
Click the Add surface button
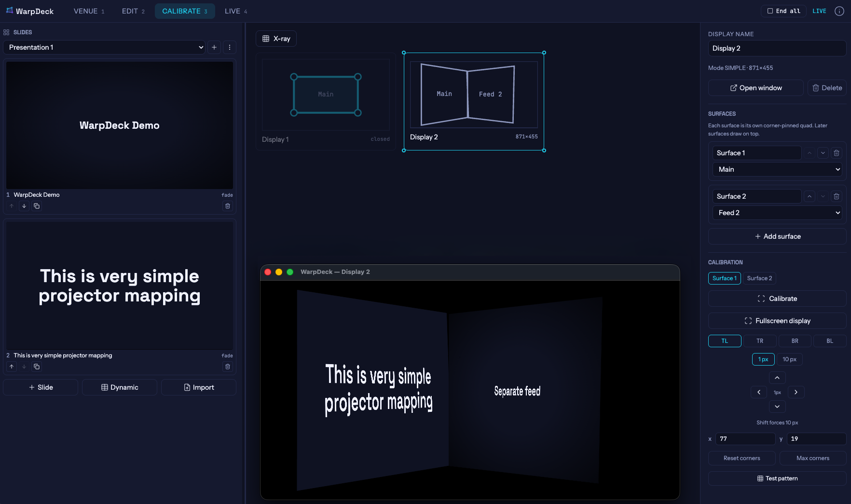point(777,236)
